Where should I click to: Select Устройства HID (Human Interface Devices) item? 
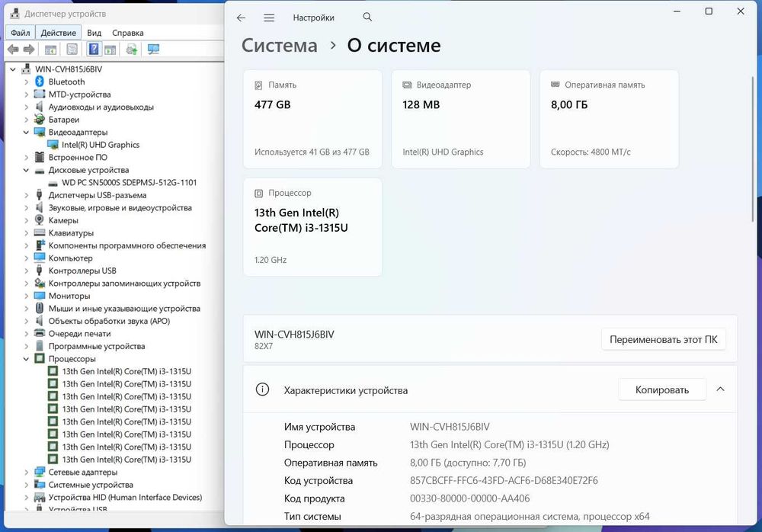(125, 498)
